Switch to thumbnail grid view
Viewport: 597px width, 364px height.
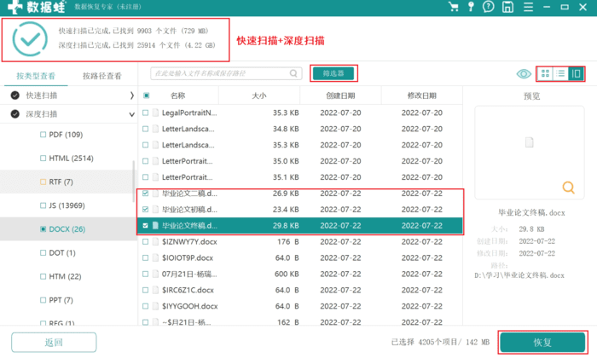546,74
